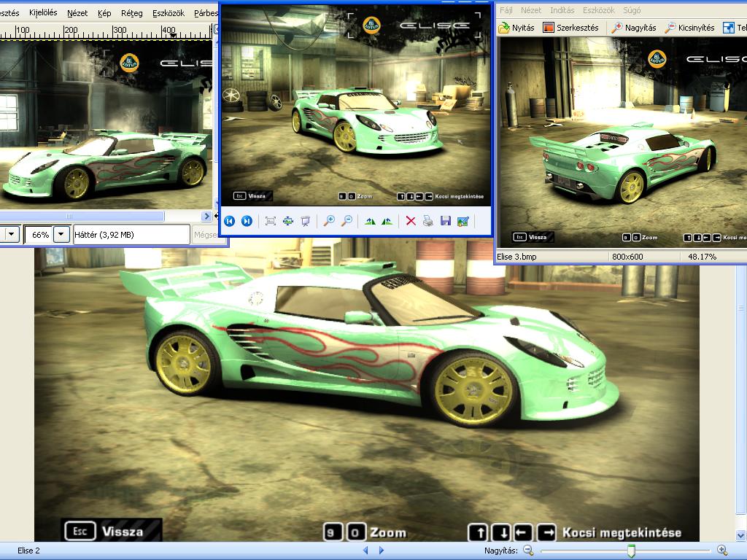Rotate image clockwise in the viewer toolbar
747x560 pixels.
point(370,221)
